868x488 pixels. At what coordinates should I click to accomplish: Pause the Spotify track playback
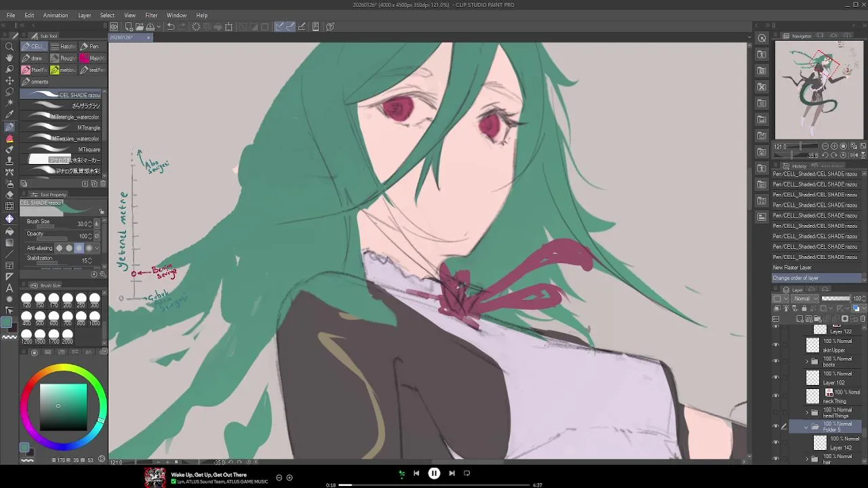click(434, 474)
